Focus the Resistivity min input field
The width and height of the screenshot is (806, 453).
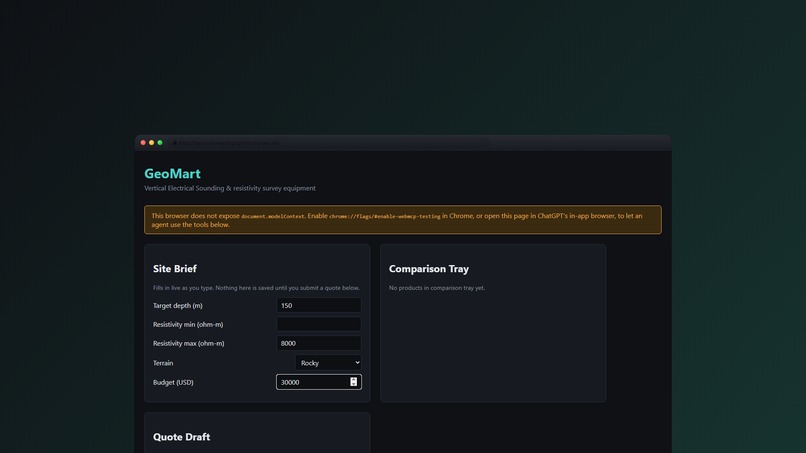[x=319, y=324]
